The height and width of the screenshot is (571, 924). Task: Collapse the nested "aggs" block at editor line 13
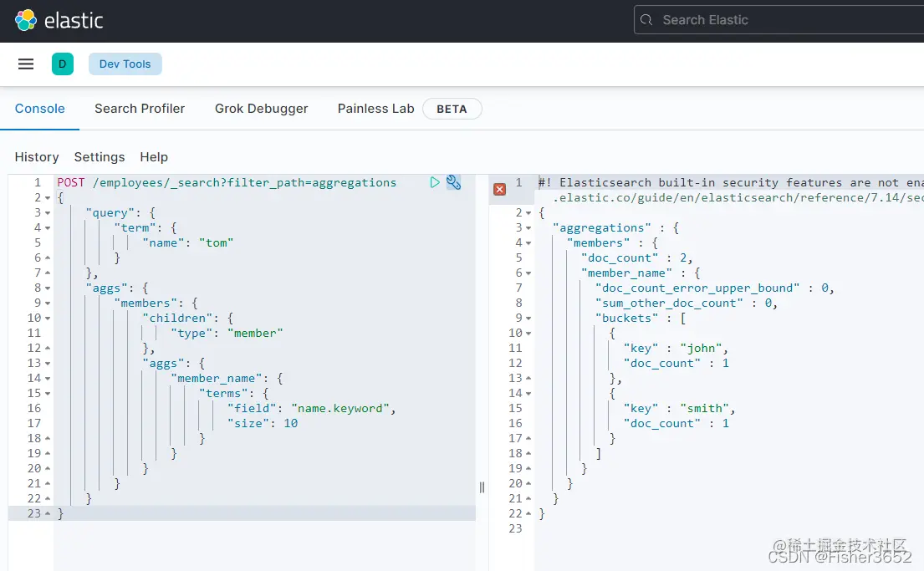click(x=48, y=364)
